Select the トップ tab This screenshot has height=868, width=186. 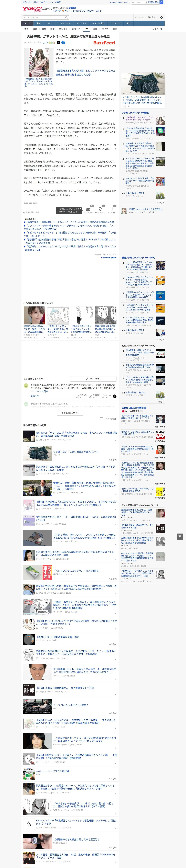click(27, 24)
